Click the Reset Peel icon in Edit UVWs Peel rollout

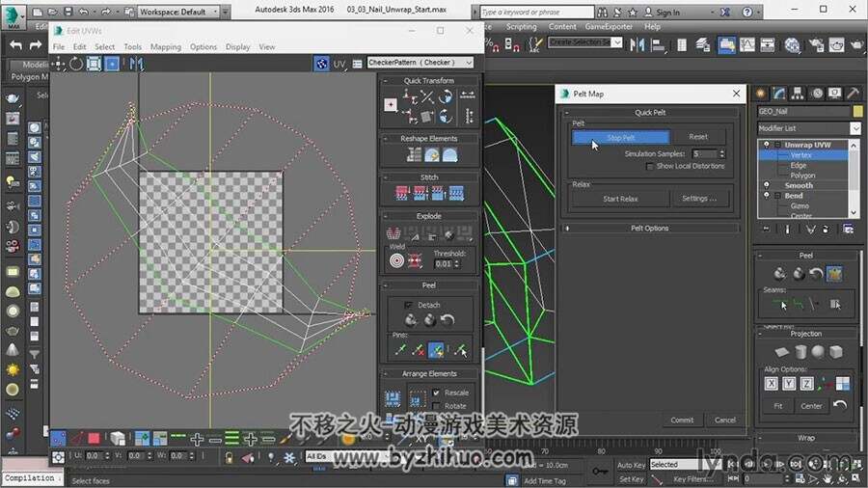[x=448, y=320]
